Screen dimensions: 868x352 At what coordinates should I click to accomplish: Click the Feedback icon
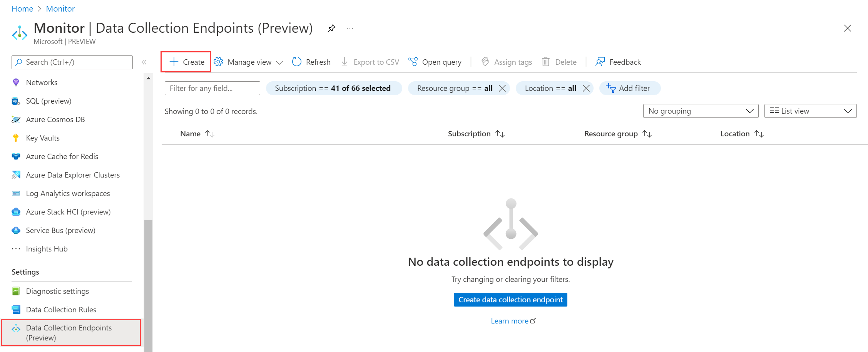tap(617, 62)
